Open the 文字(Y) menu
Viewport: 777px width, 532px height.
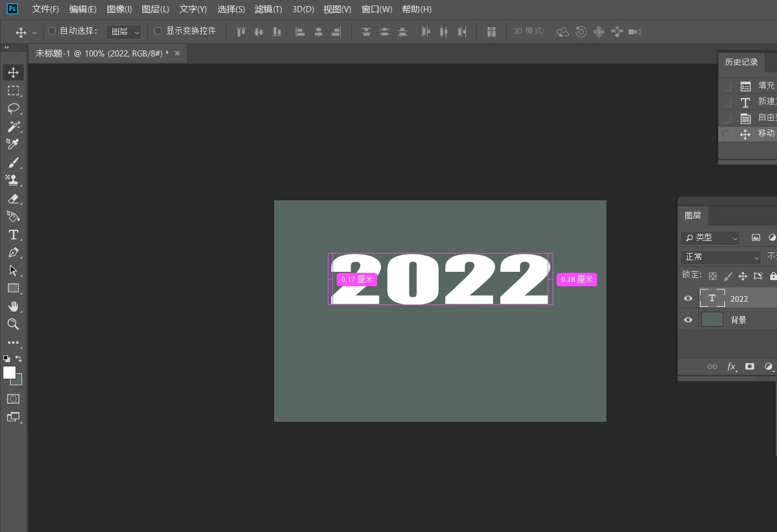tap(193, 9)
